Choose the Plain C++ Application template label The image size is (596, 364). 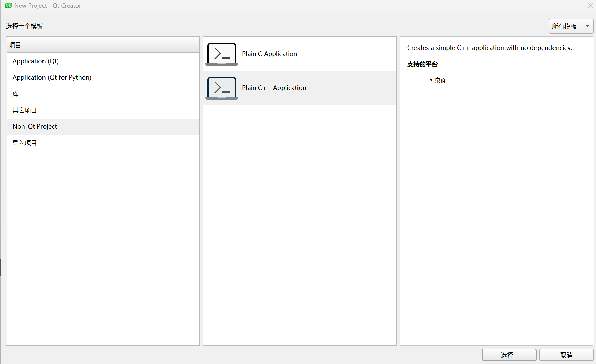274,88
